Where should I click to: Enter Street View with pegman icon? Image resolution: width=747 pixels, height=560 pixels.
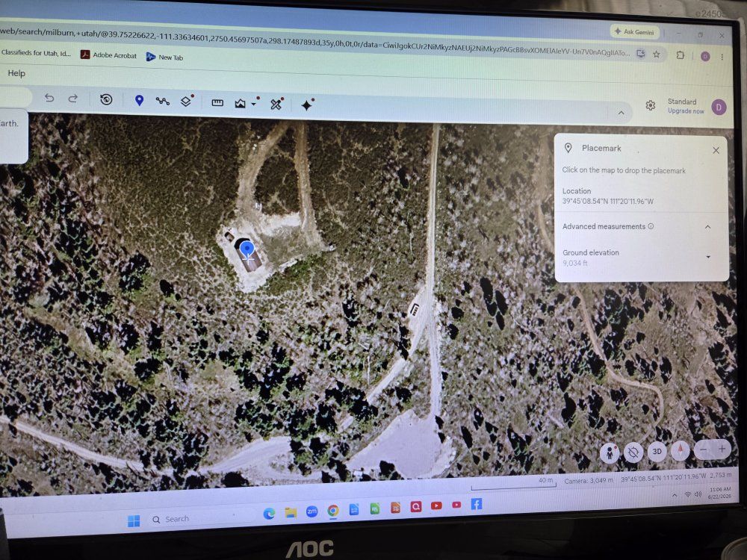click(x=610, y=452)
